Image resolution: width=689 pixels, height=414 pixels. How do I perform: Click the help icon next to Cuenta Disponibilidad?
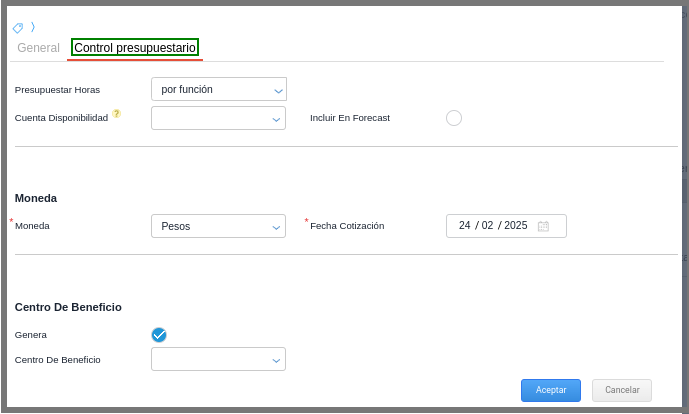tap(116, 114)
